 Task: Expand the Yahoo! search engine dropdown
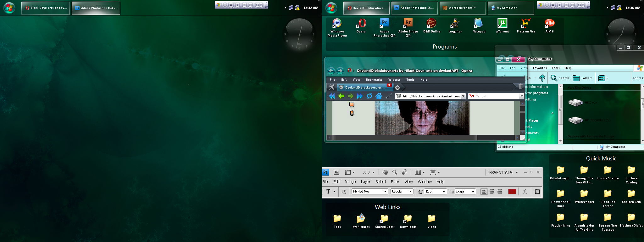(522, 96)
